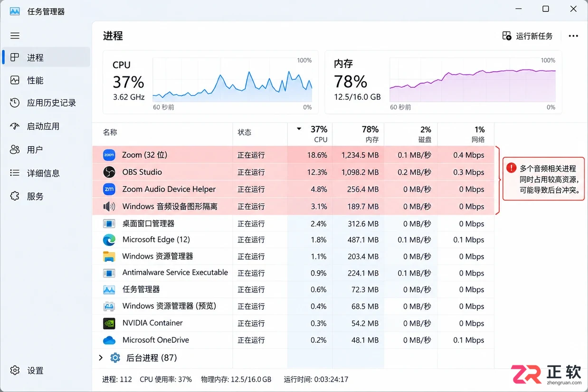Open the 服务 page
The image size is (588, 392).
46,196
